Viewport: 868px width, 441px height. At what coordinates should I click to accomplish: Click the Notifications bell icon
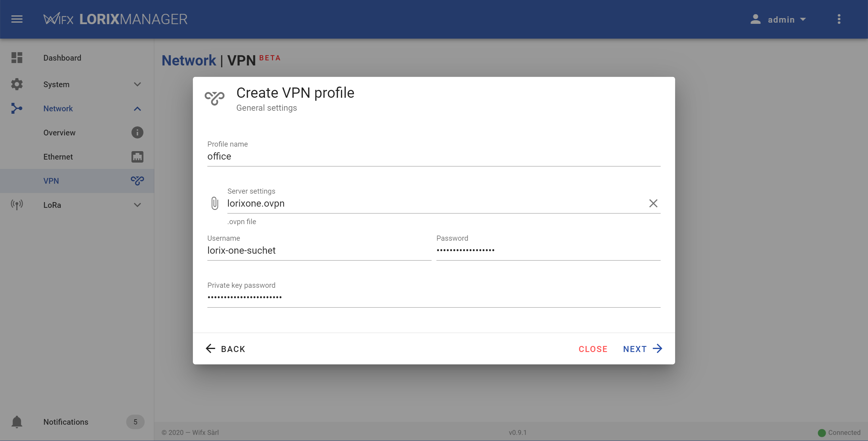(x=17, y=422)
